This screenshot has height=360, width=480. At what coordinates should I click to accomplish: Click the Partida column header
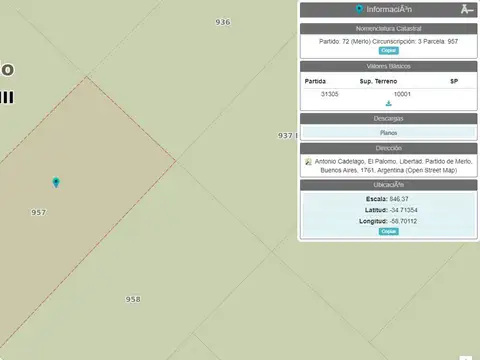coord(315,81)
